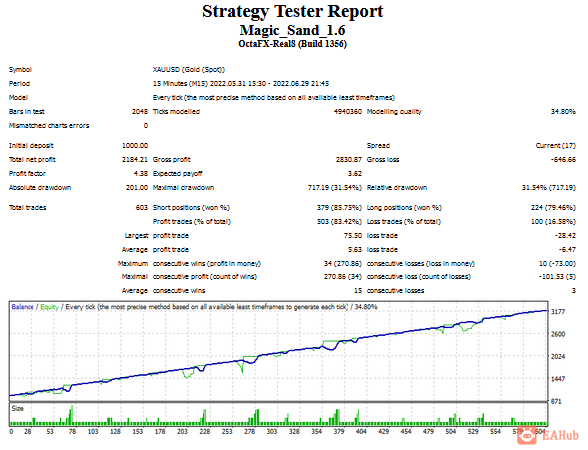Click consecutive losses value '10 (-73.00)'
Image resolution: width=588 pixels, height=450 pixels.
pos(557,264)
